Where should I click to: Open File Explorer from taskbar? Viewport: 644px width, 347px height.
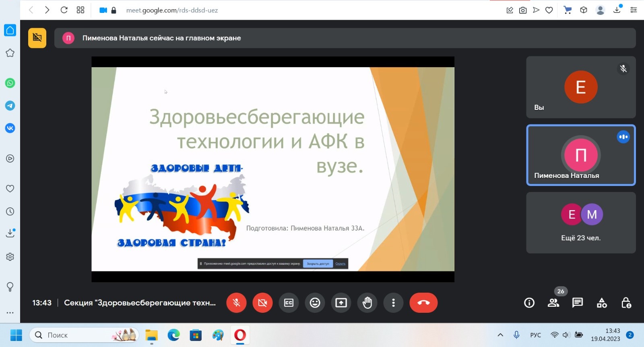pos(152,335)
